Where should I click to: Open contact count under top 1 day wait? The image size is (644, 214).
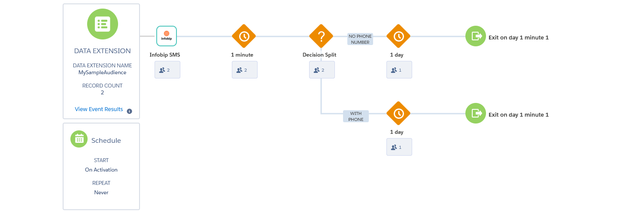(399, 70)
